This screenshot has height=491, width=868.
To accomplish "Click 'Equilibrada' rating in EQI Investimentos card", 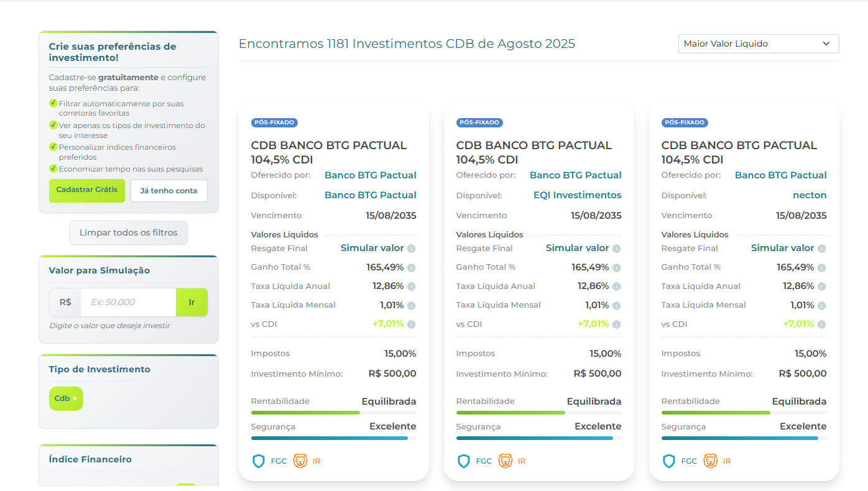I will click(x=594, y=402).
